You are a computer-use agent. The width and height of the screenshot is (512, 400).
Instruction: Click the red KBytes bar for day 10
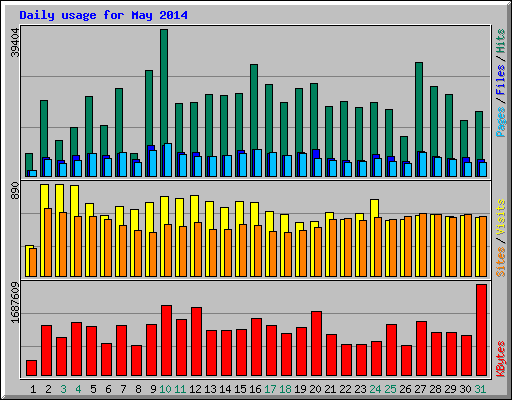click(166, 340)
